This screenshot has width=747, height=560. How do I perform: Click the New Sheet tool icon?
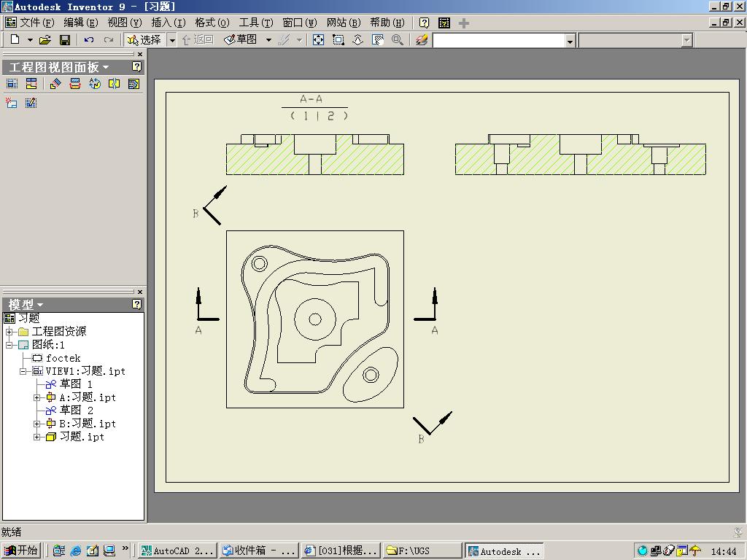point(12,103)
